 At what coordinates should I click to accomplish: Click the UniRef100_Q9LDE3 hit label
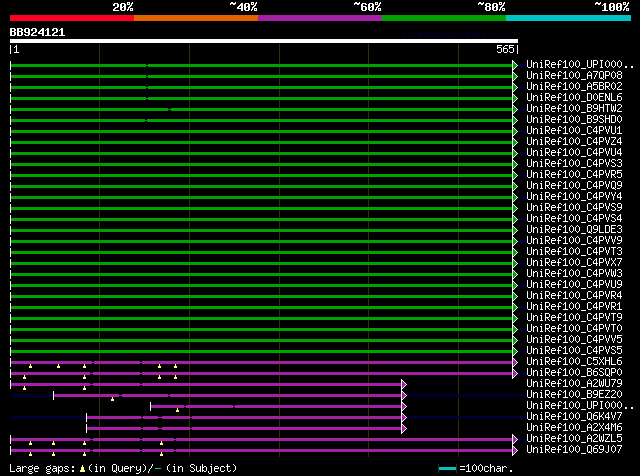pos(573,229)
